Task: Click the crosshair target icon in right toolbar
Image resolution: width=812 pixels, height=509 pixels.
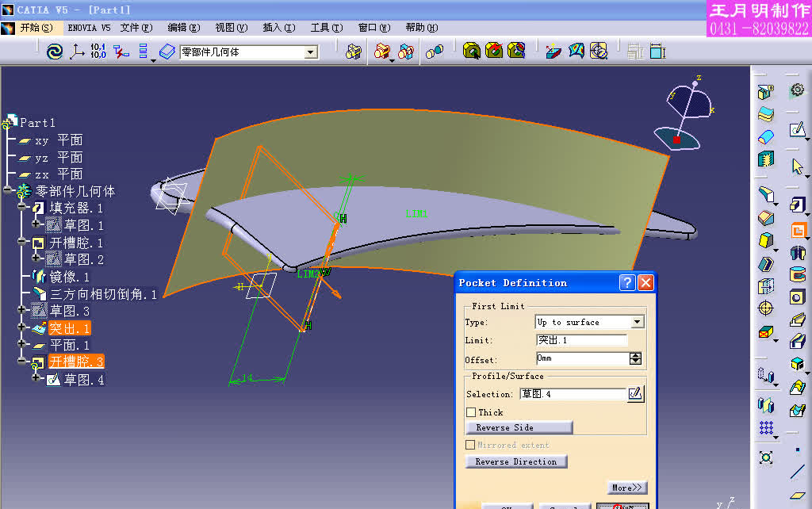Action: point(765,308)
